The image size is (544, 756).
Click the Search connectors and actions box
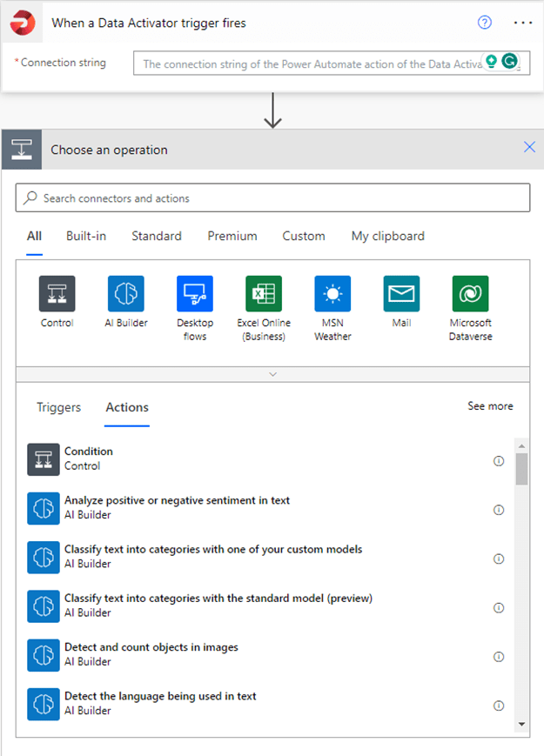click(272, 198)
